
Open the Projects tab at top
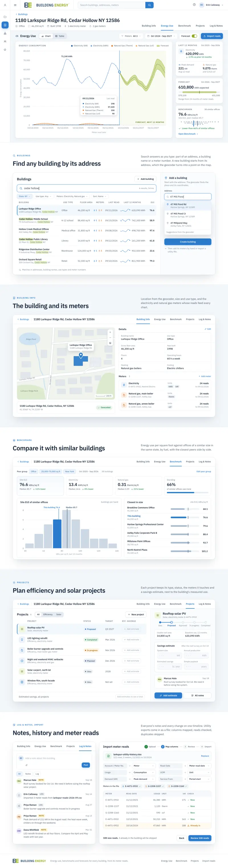click(x=200, y=26)
